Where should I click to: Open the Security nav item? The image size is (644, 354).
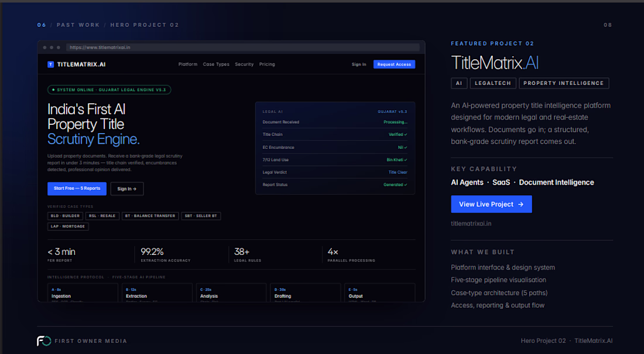point(244,64)
